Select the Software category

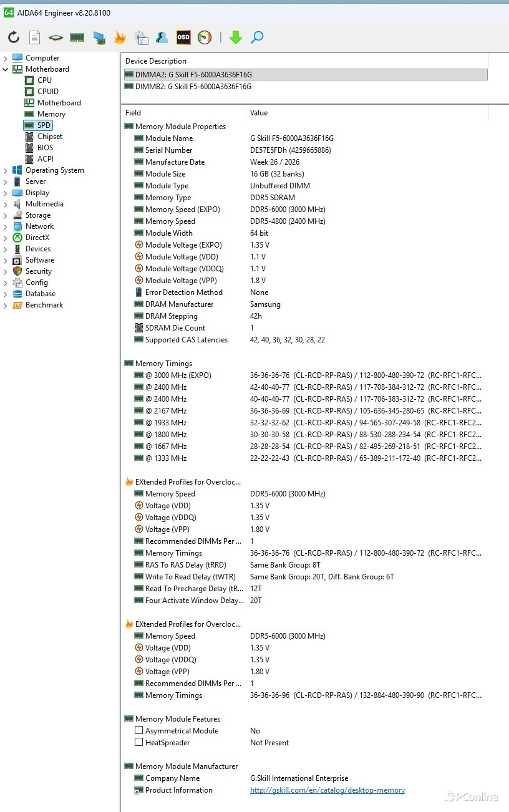40,259
